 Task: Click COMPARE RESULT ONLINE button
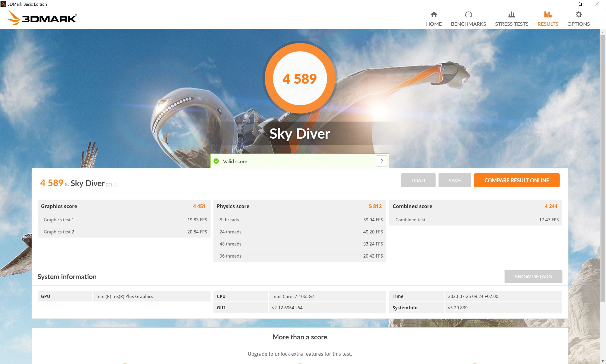517,180
